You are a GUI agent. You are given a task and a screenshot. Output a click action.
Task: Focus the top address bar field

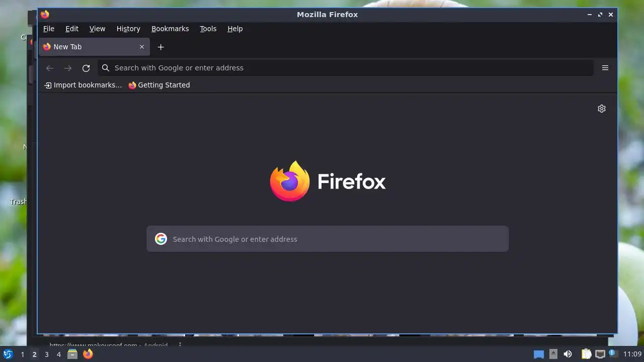coord(345,68)
